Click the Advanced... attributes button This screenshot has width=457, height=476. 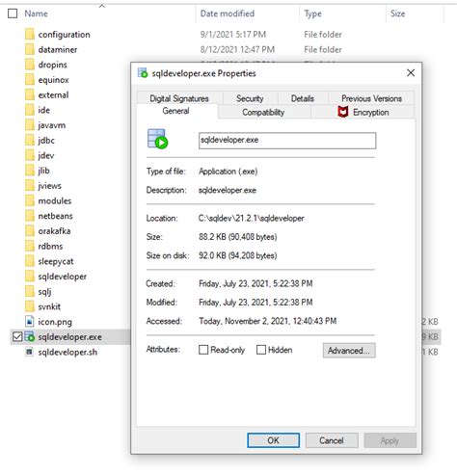[349, 351]
